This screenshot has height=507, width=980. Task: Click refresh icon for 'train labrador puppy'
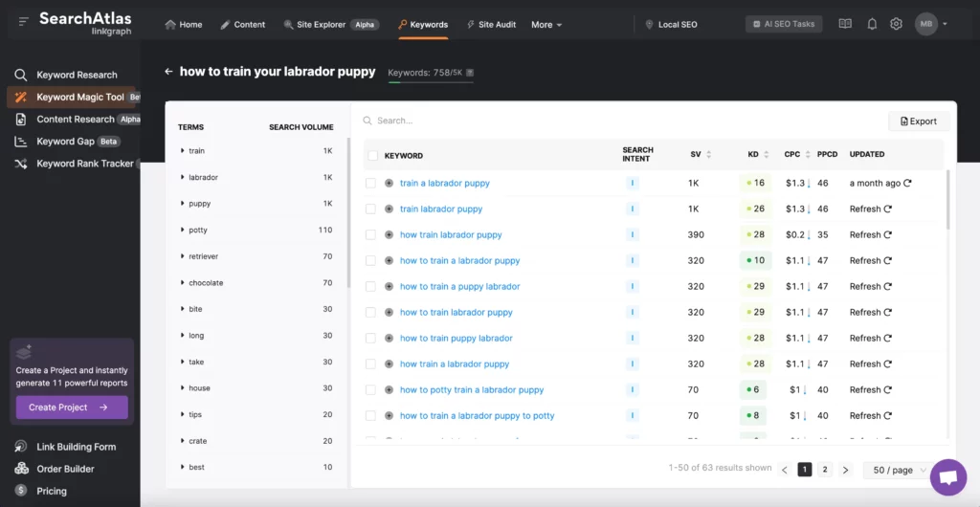[x=888, y=209]
